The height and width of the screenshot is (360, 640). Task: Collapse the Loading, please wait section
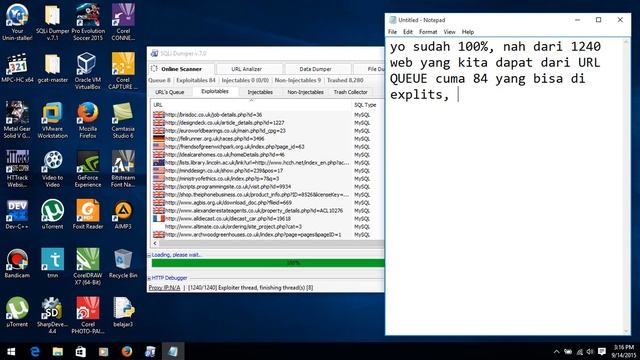(x=149, y=255)
